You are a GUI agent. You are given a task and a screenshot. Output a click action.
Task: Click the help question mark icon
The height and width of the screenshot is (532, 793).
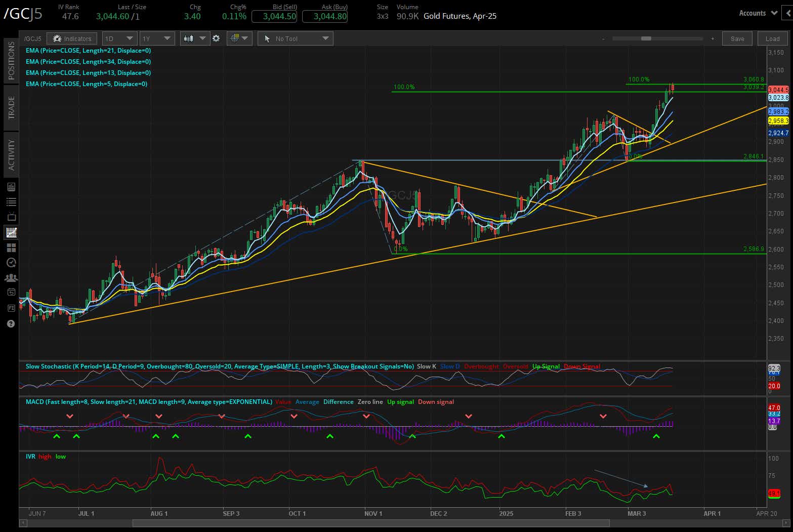coord(11,323)
